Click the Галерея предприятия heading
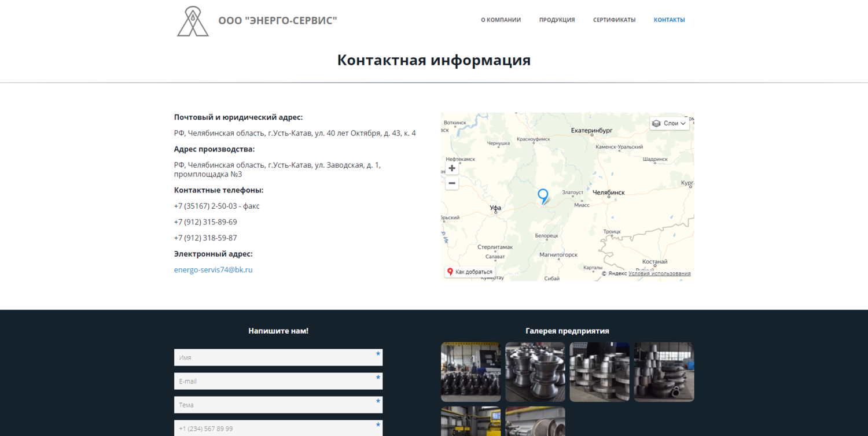 coord(568,331)
